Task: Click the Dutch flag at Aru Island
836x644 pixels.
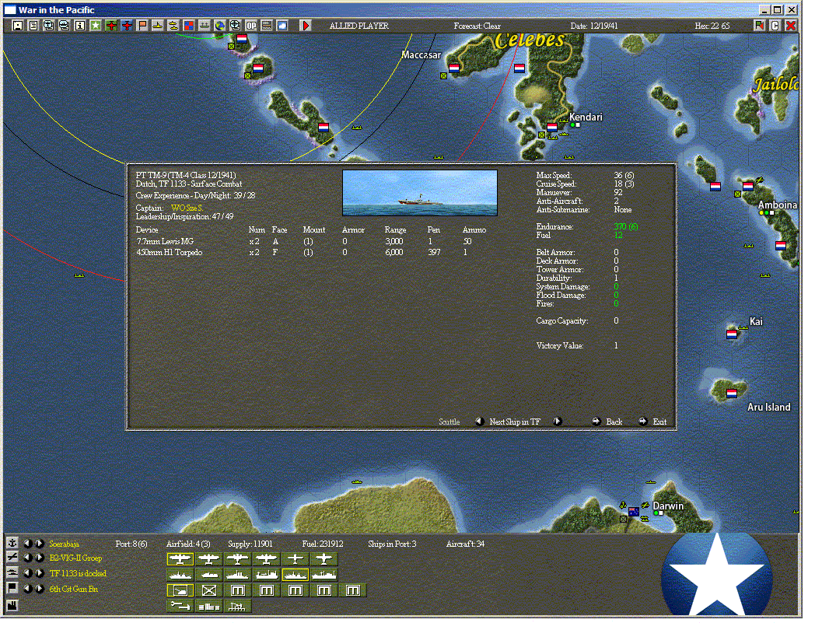Action: coord(732,394)
